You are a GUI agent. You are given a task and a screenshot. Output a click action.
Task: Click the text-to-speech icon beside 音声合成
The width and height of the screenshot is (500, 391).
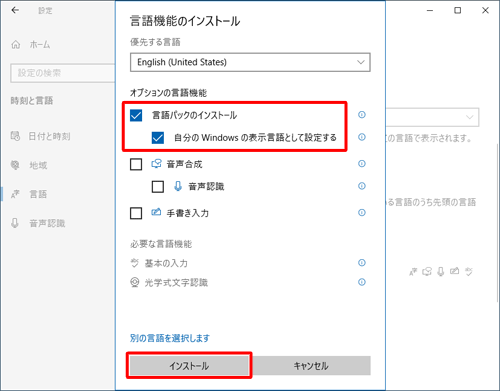(156, 164)
